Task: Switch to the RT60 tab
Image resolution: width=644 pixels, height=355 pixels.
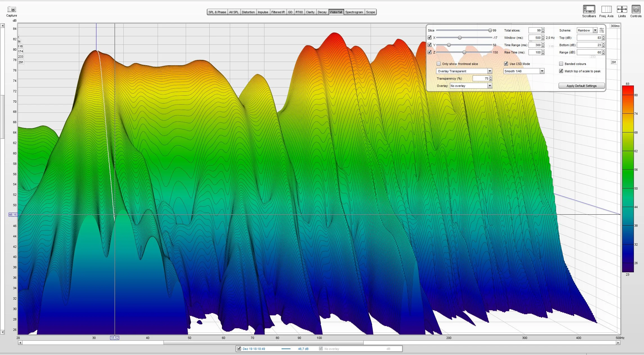Action: click(x=299, y=12)
